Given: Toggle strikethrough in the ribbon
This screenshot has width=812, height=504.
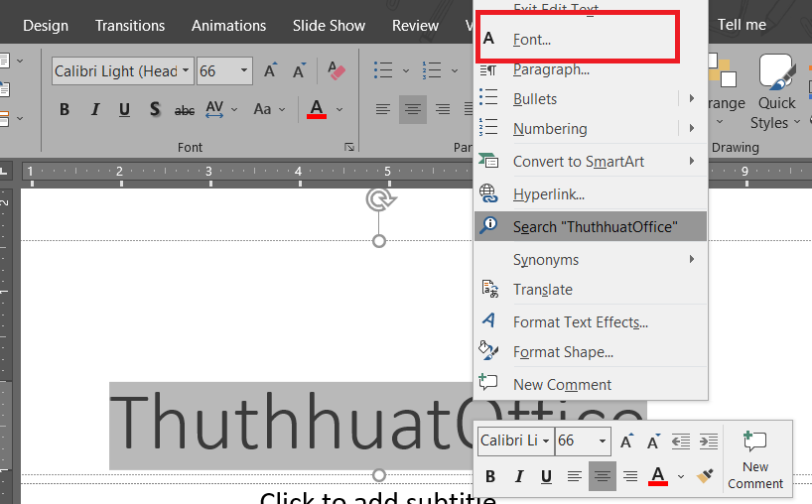Looking at the screenshot, I should click(185, 110).
